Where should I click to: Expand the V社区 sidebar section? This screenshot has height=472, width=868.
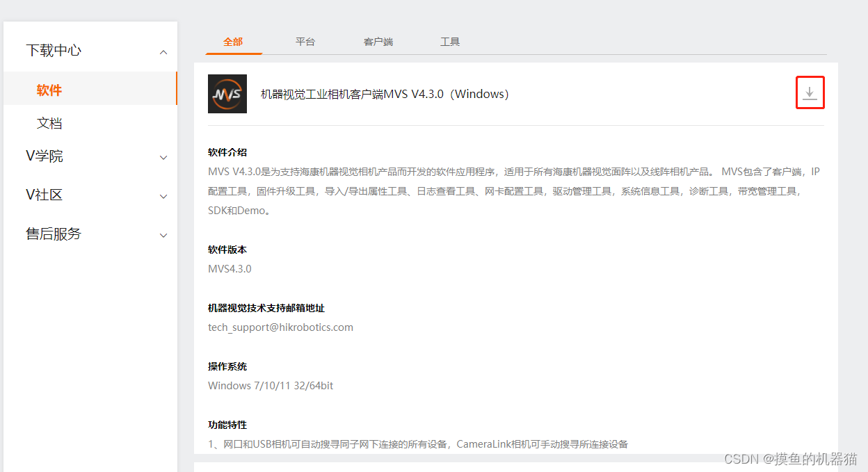163,196
